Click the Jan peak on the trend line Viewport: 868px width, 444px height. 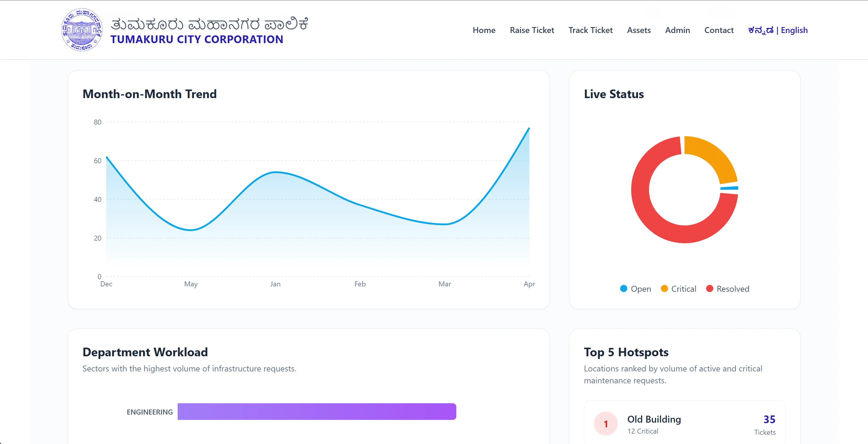point(276,172)
